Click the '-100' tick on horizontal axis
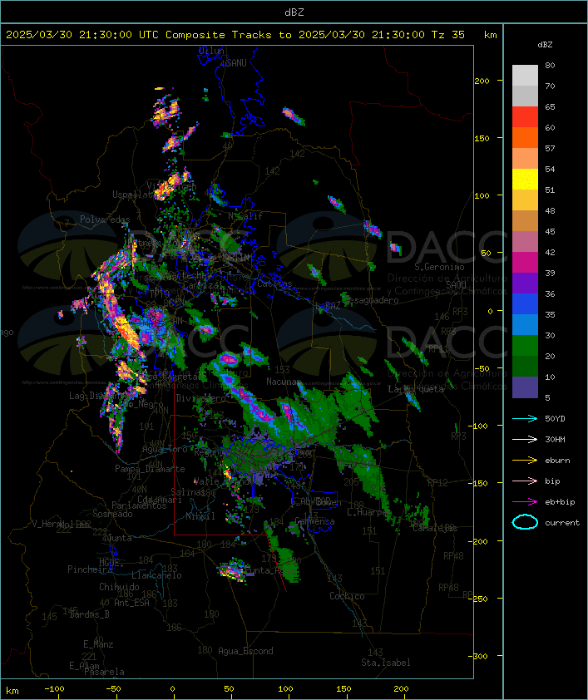The image size is (588, 700). point(54,689)
